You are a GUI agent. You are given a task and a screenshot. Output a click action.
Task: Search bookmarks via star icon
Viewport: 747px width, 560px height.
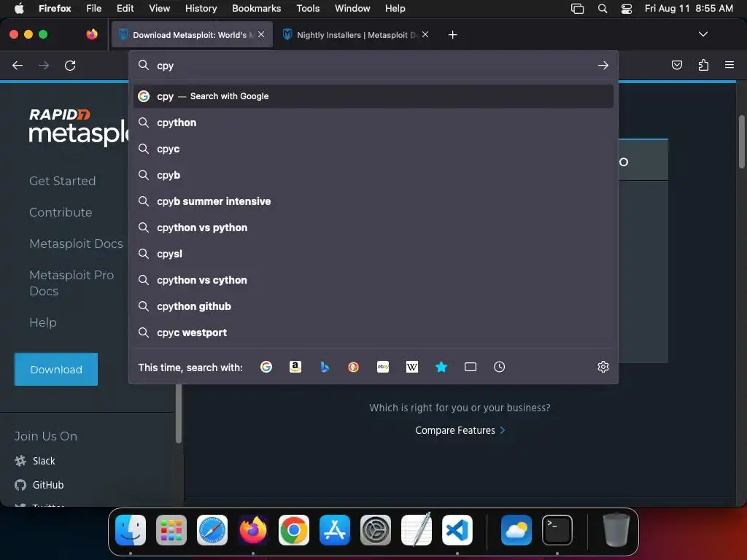click(x=441, y=367)
